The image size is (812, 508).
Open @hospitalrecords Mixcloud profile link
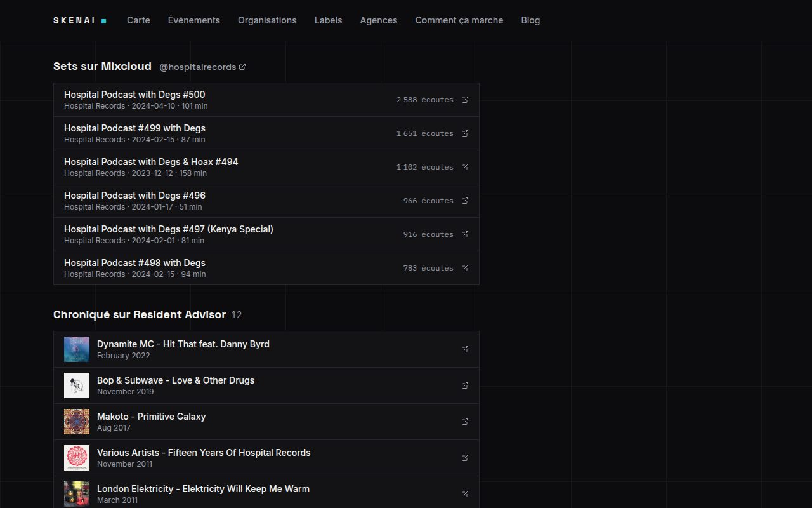tap(202, 67)
